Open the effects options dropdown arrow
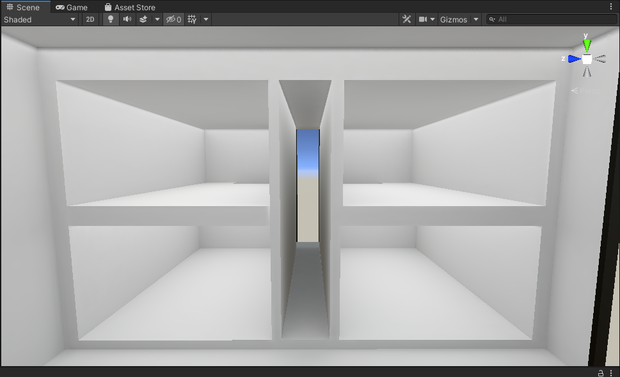The width and height of the screenshot is (620, 377). click(x=157, y=19)
